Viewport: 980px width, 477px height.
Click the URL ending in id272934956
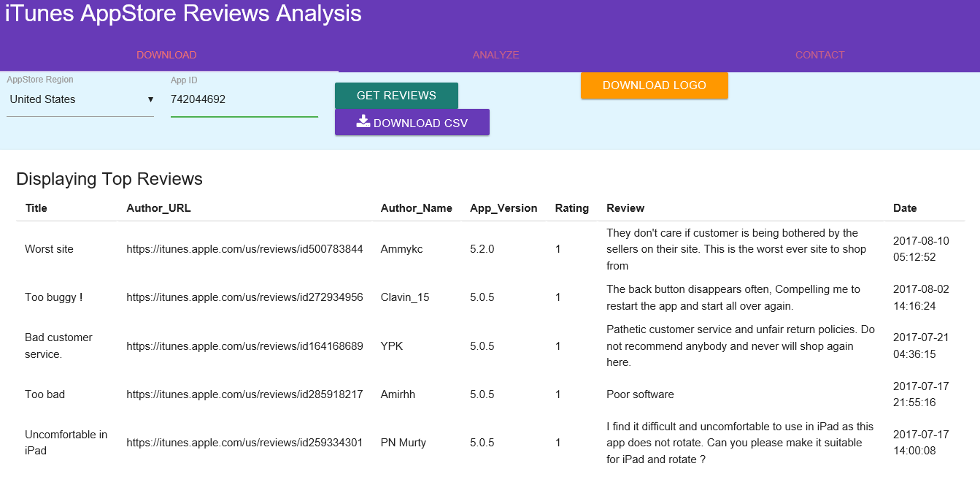tap(244, 297)
